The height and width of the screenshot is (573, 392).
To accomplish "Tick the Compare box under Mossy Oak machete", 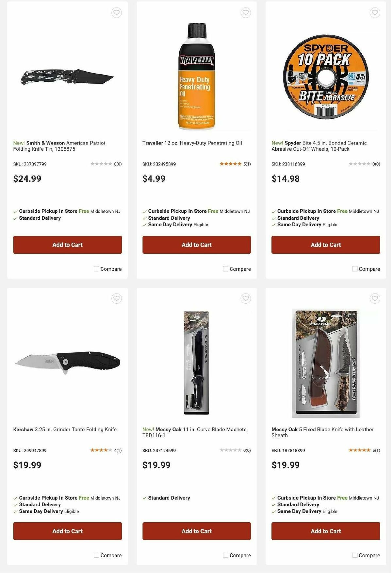I will pyautogui.click(x=225, y=555).
